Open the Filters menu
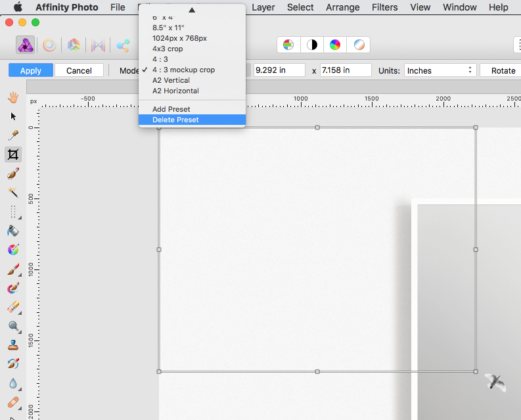Screen dimensions: 521x420 (384, 7)
